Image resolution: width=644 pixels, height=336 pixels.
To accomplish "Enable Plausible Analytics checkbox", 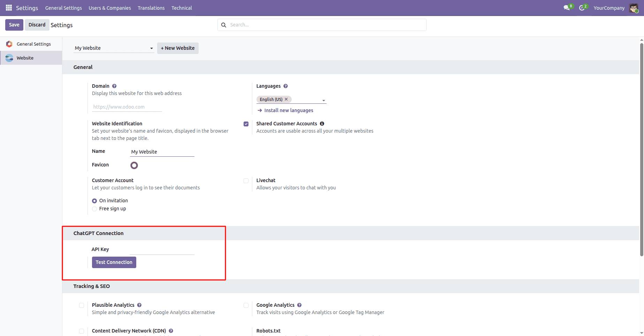I will 82,305.
